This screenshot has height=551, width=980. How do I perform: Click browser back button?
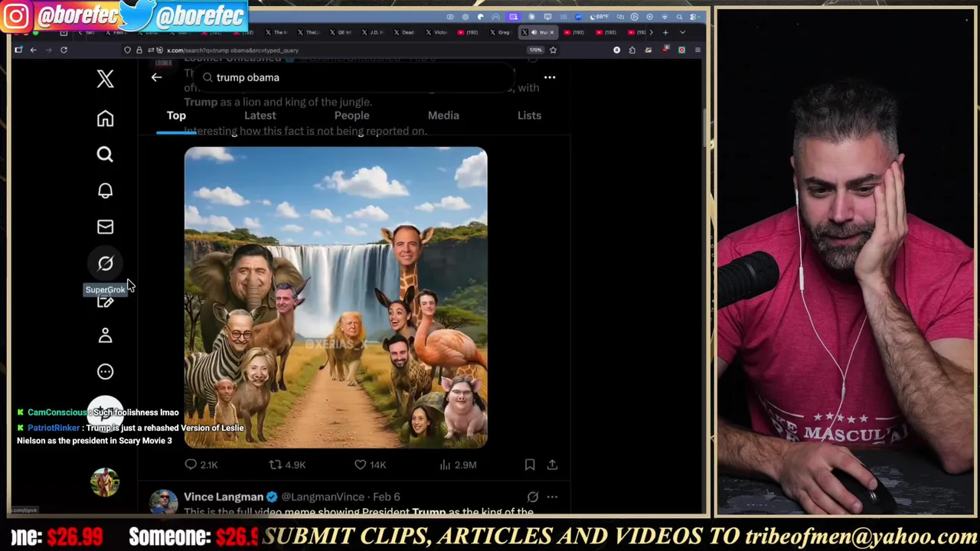pos(33,50)
